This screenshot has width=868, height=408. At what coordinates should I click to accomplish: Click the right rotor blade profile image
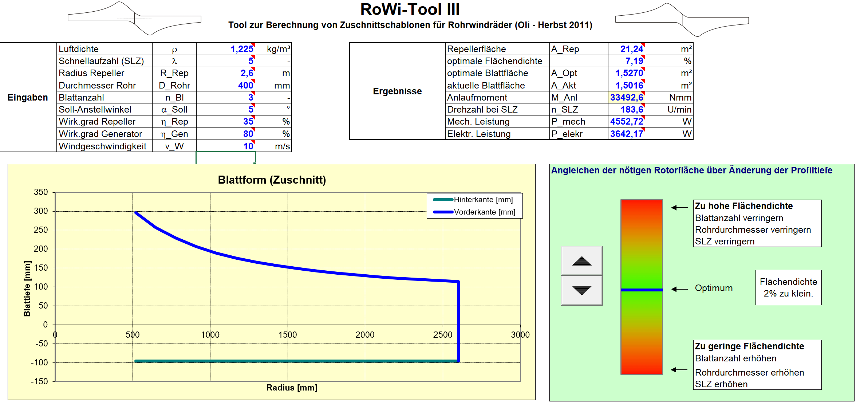tap(682, 20)
